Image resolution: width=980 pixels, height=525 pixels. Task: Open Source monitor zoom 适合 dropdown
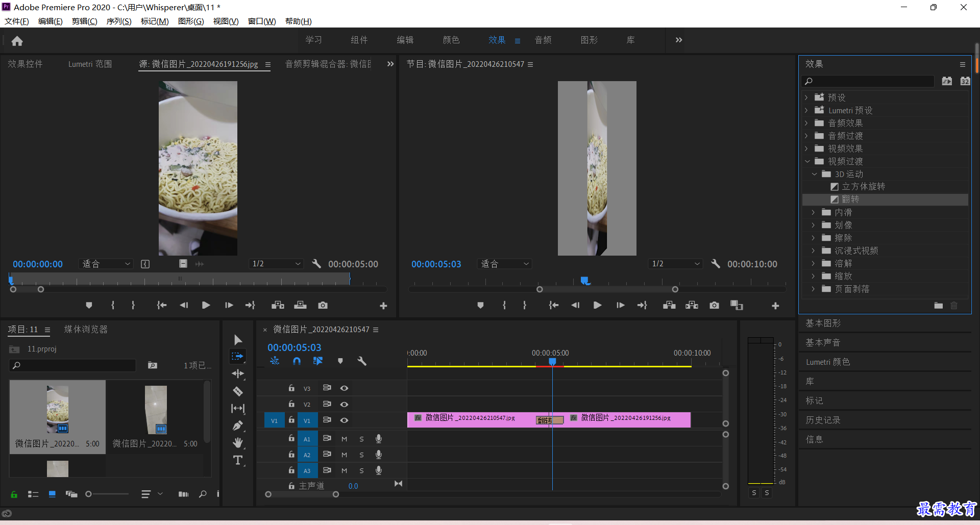(106, 264)
